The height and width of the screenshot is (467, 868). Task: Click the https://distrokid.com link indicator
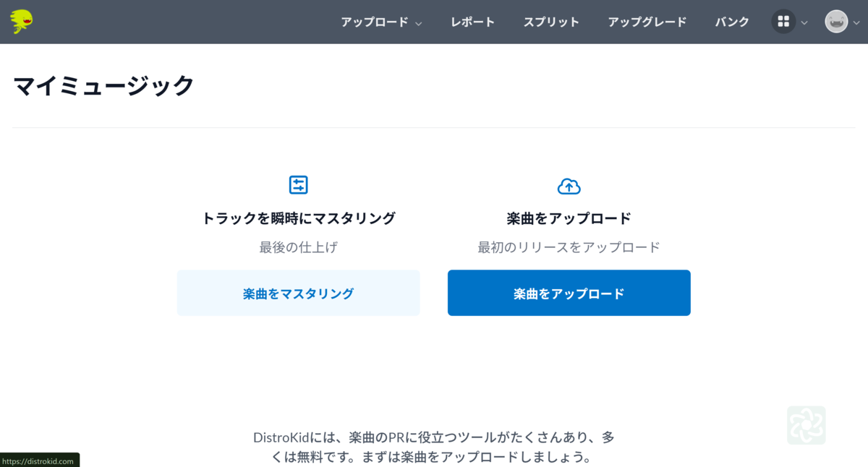(x=40, y=460)
